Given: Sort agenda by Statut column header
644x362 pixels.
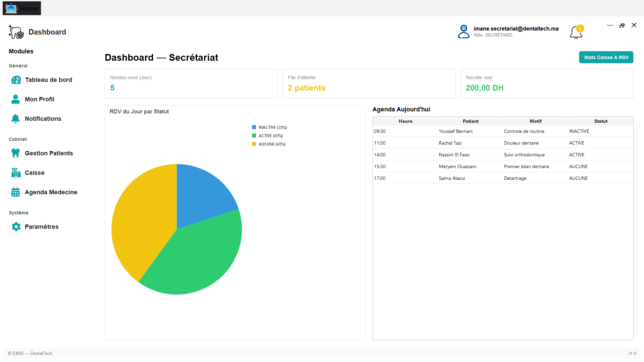Looking at the screenshot, I should tap(601, 121).
